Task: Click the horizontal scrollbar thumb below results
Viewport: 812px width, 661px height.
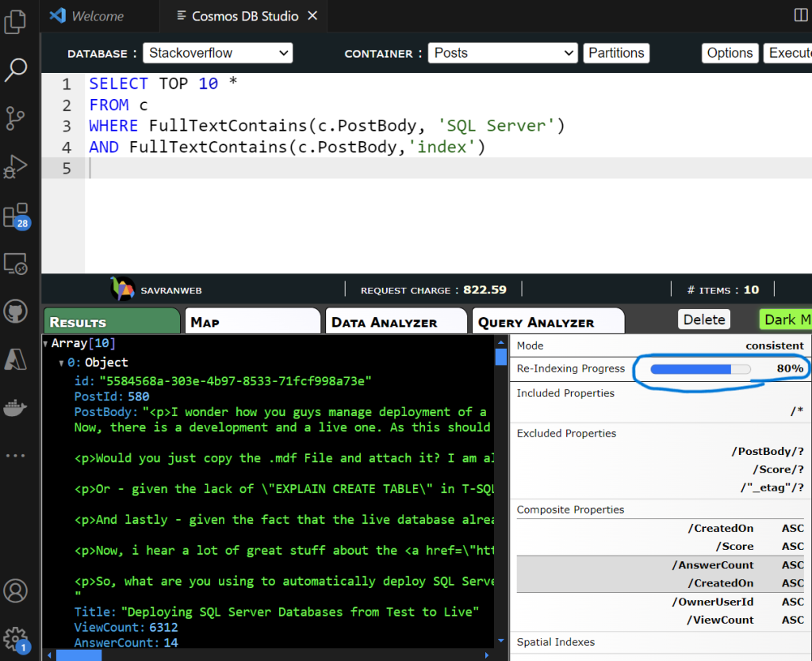Action: [79, 655]
